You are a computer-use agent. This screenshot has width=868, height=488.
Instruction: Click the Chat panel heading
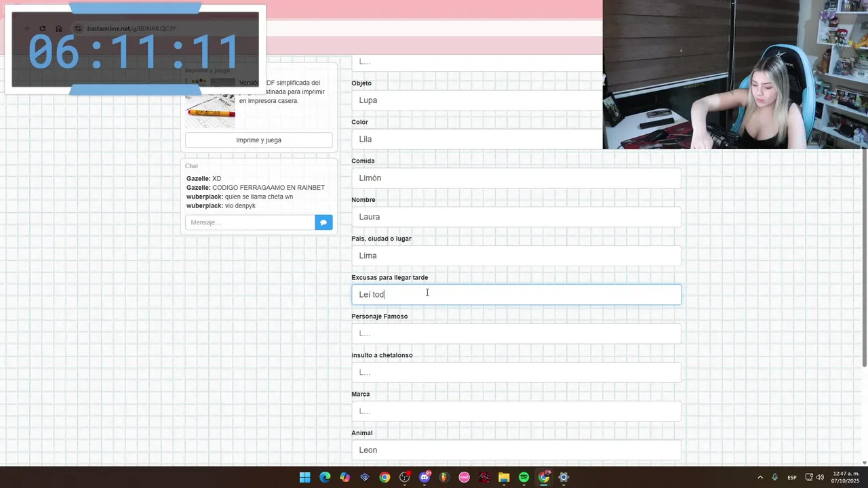tap(192, 166)
